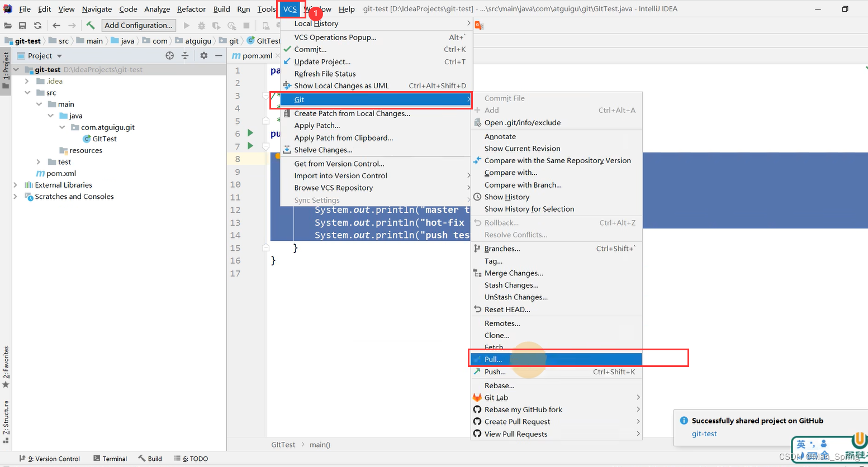
Task: Click the locate-file target icon in Project panel
Action: (170, 55)
